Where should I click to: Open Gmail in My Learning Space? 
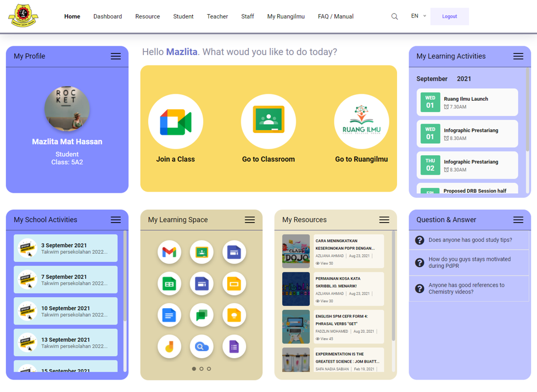[169, 252]
